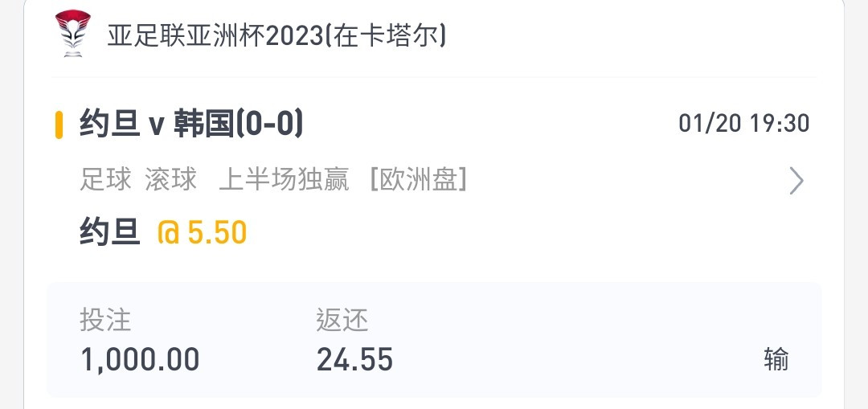Click the 约旦 v 韩国(0-0) match title

[x=191, y=124]
